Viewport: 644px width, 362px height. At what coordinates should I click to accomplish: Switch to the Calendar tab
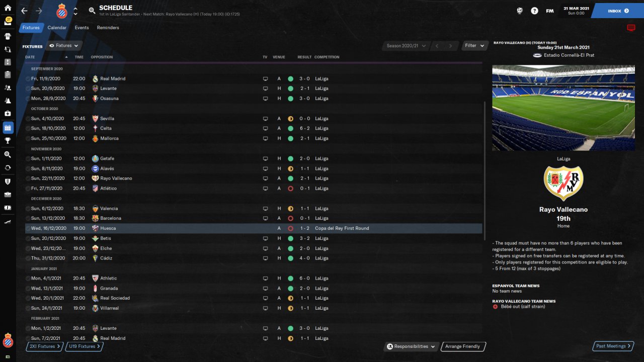[x=57, y=28]
